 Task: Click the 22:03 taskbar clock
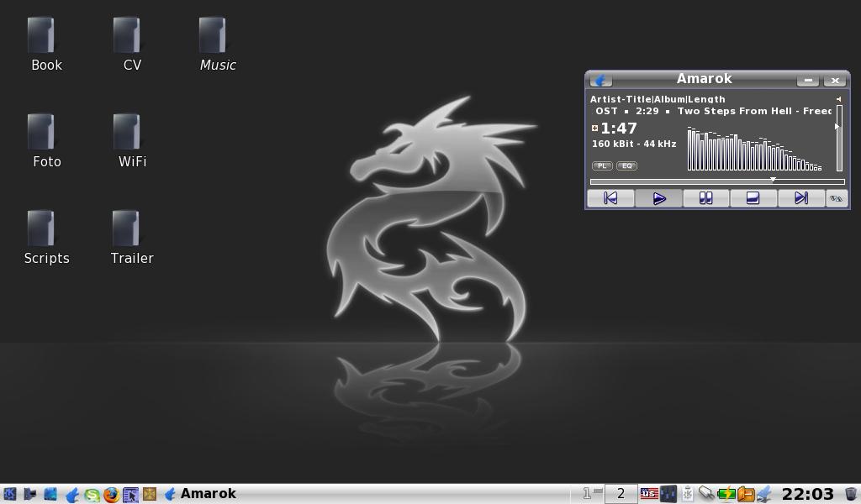[x=807, y=494]
